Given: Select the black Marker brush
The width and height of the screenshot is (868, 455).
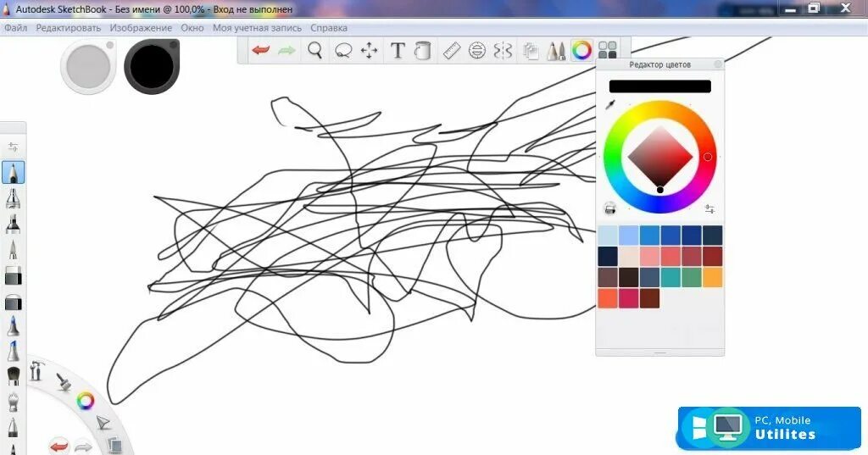Looking at the screenshot, I should coord(13,225).
